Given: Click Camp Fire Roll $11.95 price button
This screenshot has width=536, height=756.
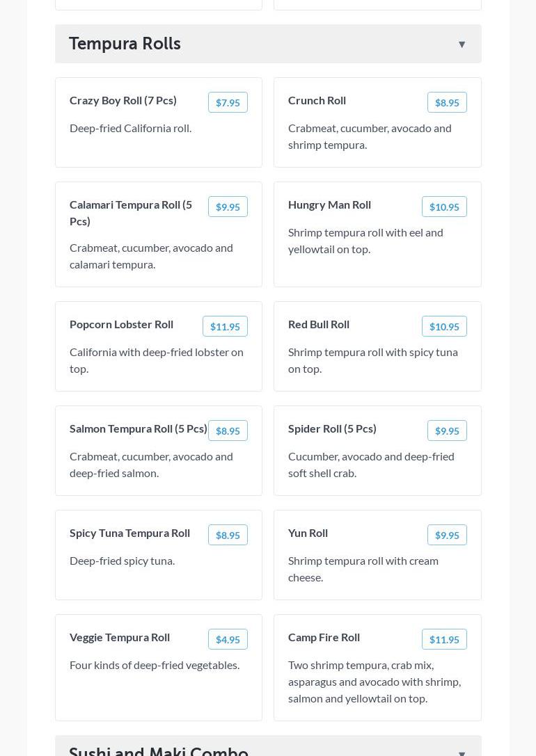Looking at the screenshot, I should click(444, 639).
